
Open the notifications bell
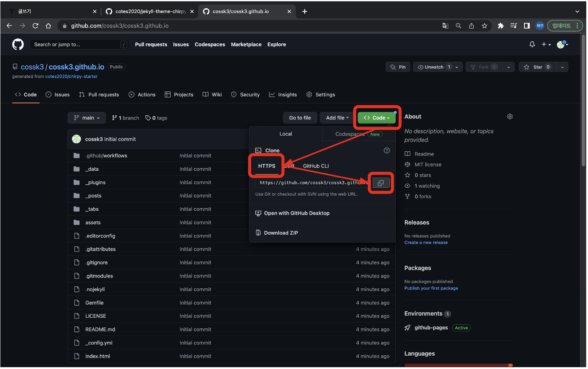[532, 44]
